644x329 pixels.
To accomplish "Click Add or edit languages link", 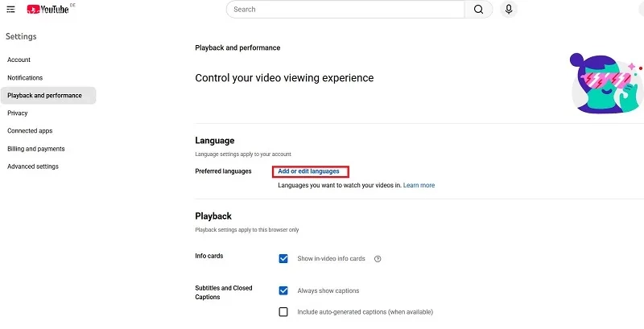I will [308, 171].
